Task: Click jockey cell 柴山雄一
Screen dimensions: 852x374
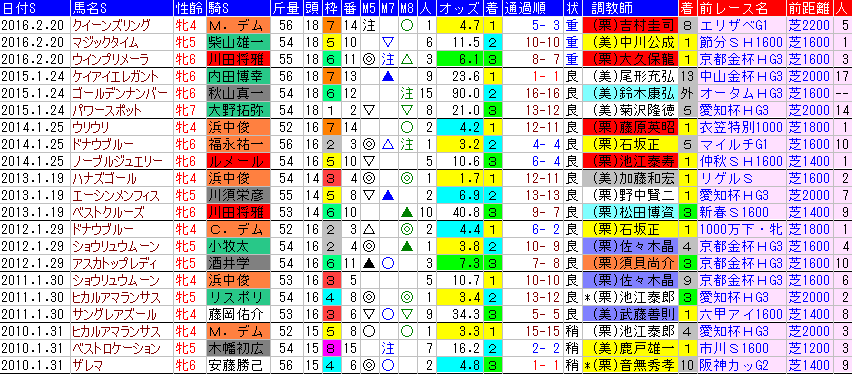Action: 238,42
